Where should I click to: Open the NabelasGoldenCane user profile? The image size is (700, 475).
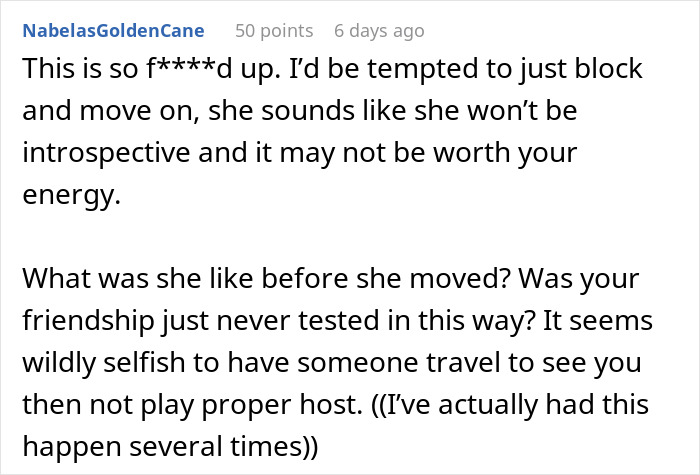point(113,31)
